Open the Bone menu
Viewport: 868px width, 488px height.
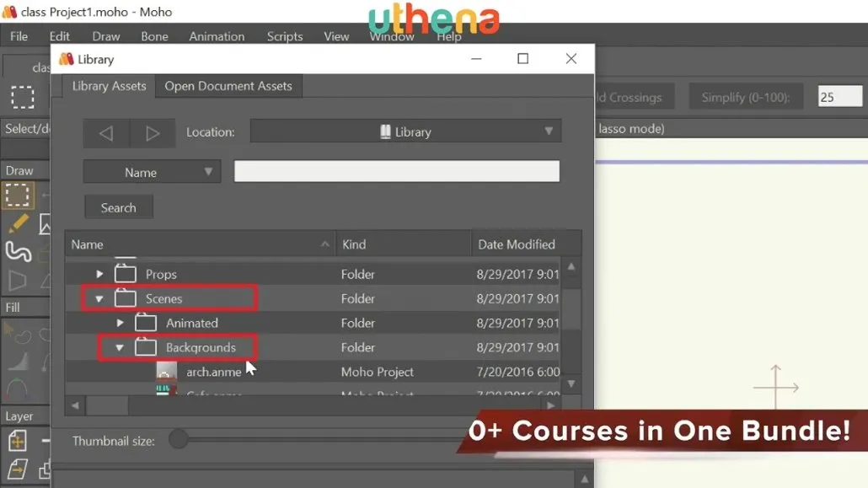(154, 36)
